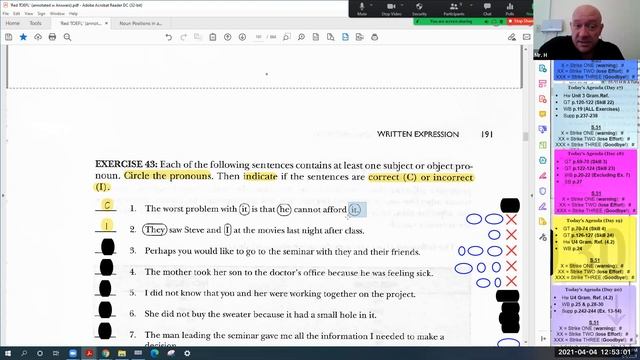Click the Redo arrow icon
Screen dimensions: 640x360
183,37
